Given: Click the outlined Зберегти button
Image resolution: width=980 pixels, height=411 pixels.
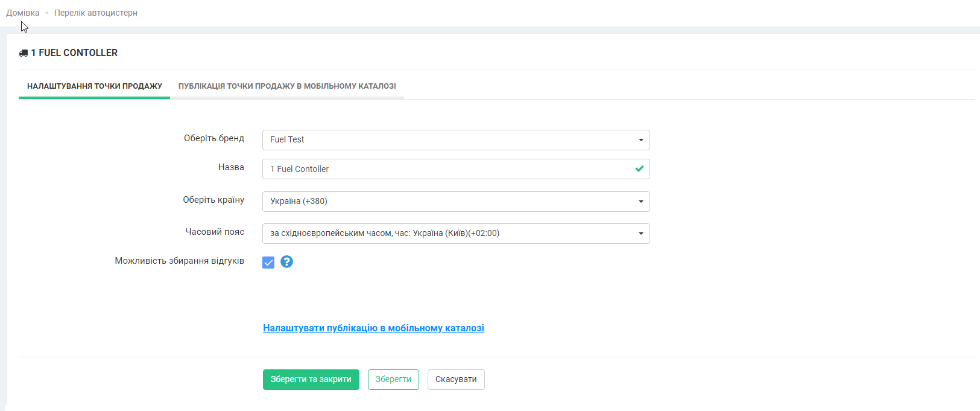Looking at the screenshot, I should (393, 380).
